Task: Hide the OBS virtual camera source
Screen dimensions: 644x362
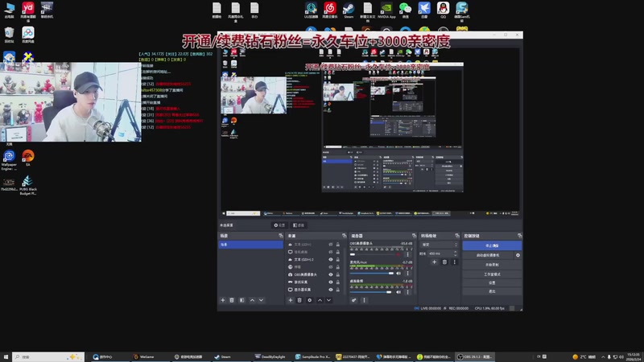Action: (331, 274)
